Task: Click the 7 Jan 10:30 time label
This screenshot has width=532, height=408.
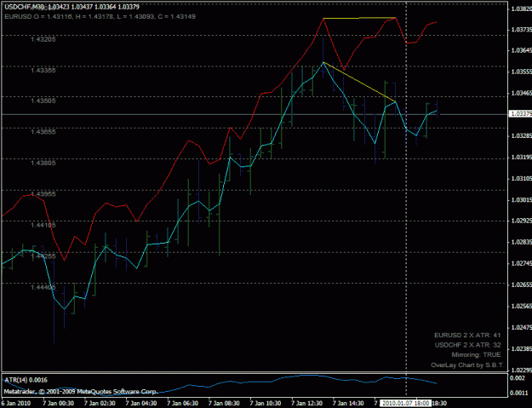Action: 266,403
